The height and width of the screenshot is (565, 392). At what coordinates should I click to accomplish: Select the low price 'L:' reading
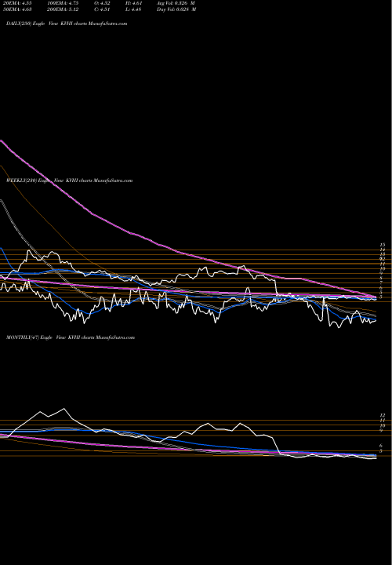(133, 9)
